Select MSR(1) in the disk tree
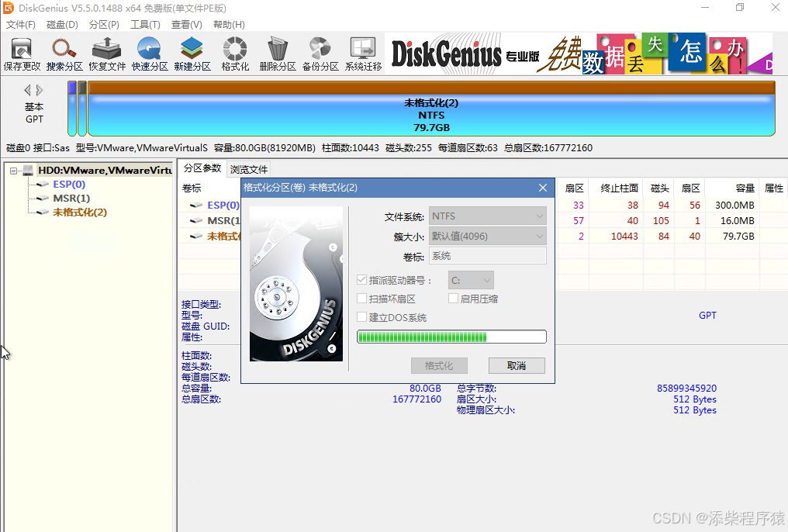The width and height of the screenshot is (788, 532). tap(71, 199)
